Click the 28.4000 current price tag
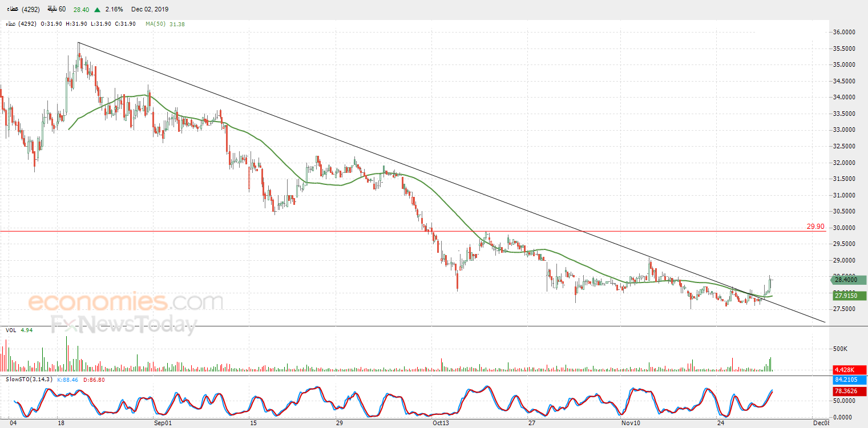 pos(850,280)
